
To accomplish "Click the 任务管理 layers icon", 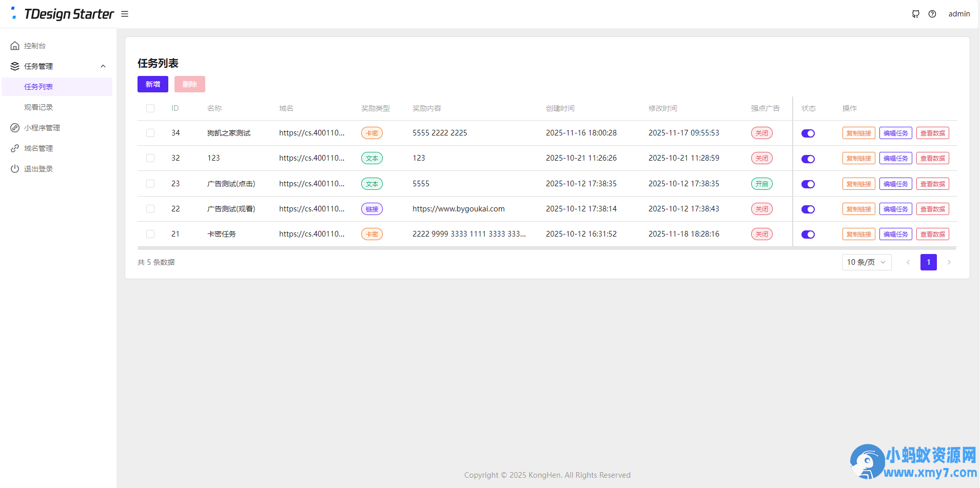I will (x=15, y=66).
